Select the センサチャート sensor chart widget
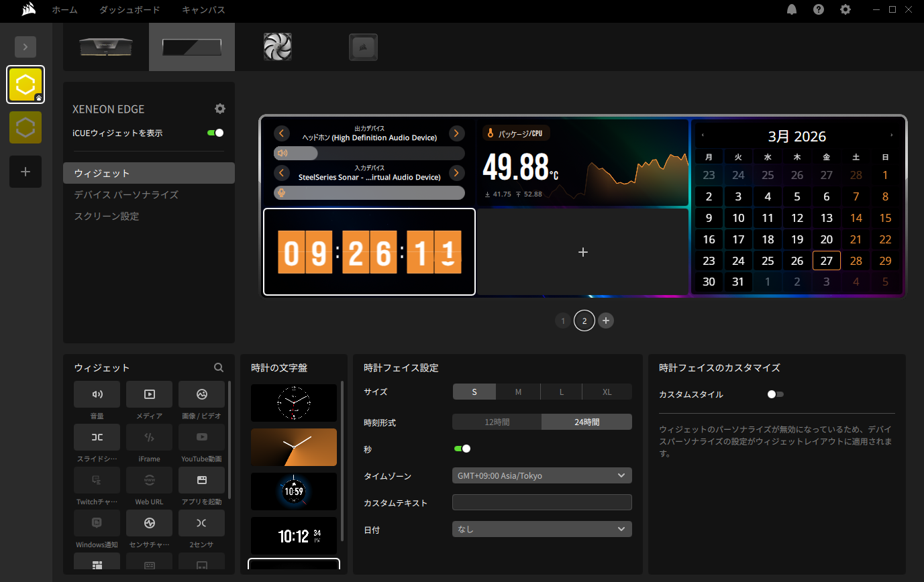The height and width of the screenshot is (582, 924). 149,523
